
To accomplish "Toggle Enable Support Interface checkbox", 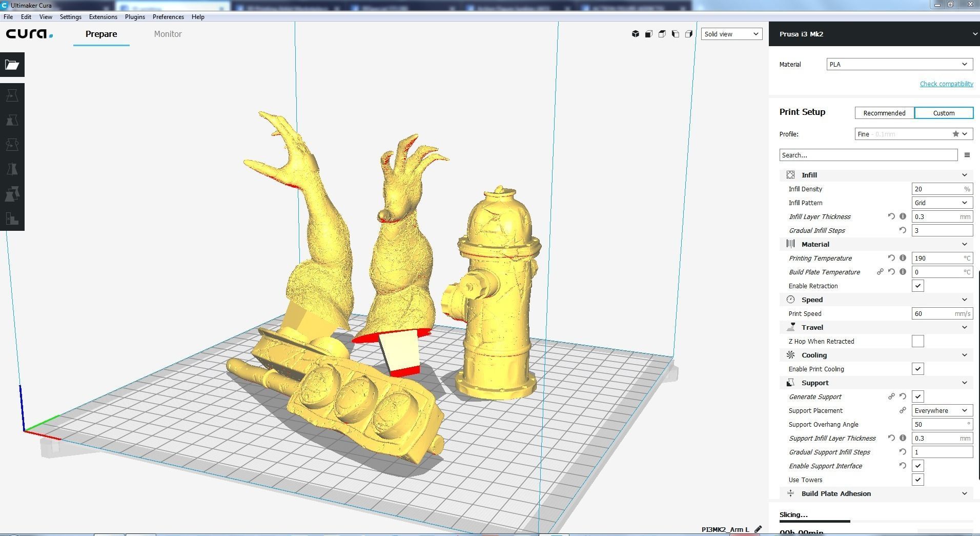I will coord(917,466).
